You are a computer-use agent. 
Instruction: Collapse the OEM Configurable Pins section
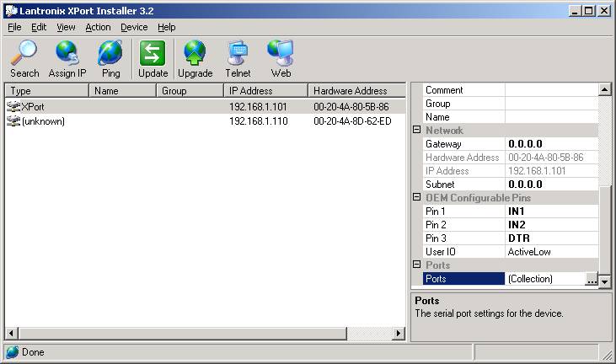pos(417,197)
